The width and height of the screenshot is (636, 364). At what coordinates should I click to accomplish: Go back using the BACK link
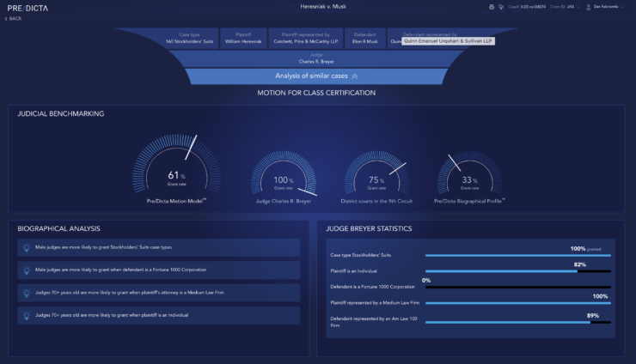click(15, 18)
